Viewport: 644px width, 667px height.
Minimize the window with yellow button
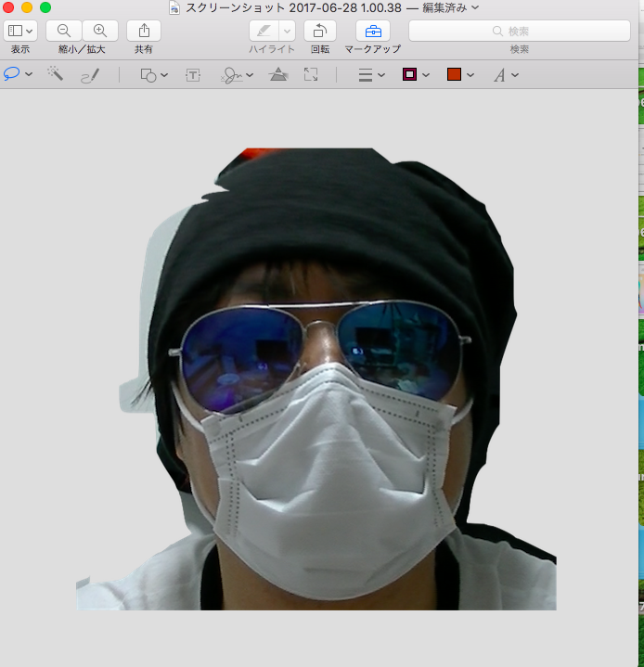27,7
